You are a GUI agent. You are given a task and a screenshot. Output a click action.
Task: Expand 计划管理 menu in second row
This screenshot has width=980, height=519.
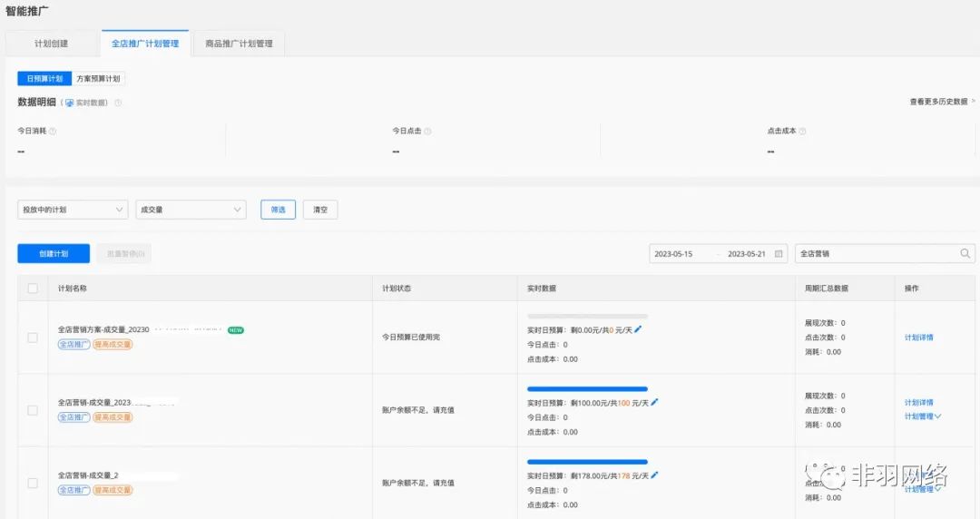[922, 416]
